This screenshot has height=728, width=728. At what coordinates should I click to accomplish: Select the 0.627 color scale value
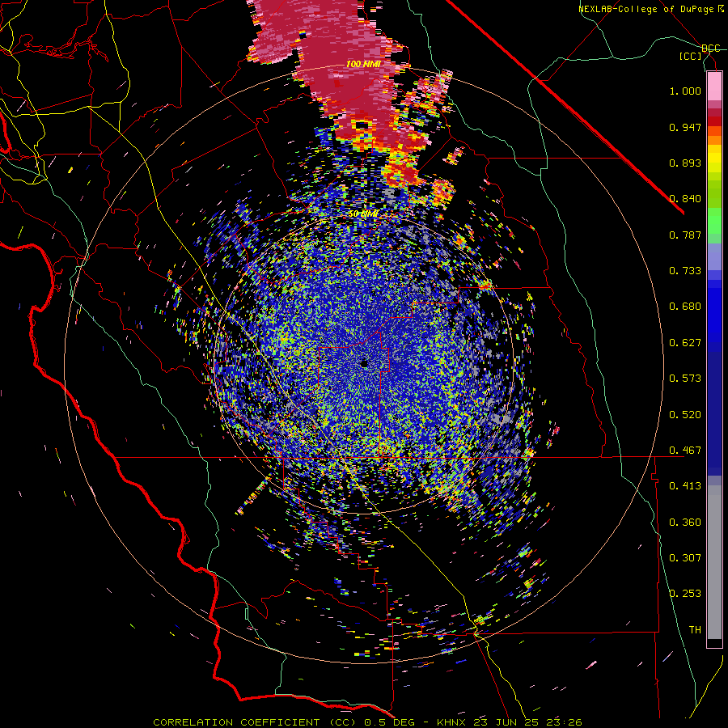(685, 343)
